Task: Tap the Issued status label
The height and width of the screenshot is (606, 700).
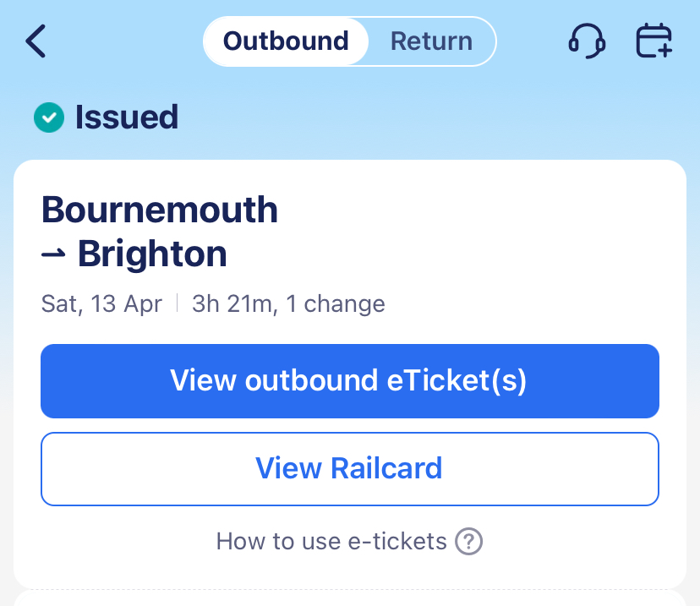Action: (127, 117)
